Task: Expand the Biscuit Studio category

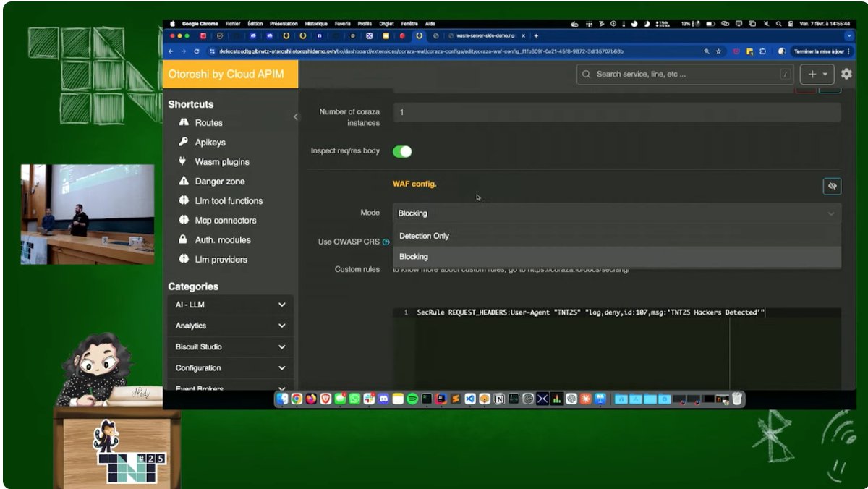Action: pyautogui.click(x=231, y=346)
